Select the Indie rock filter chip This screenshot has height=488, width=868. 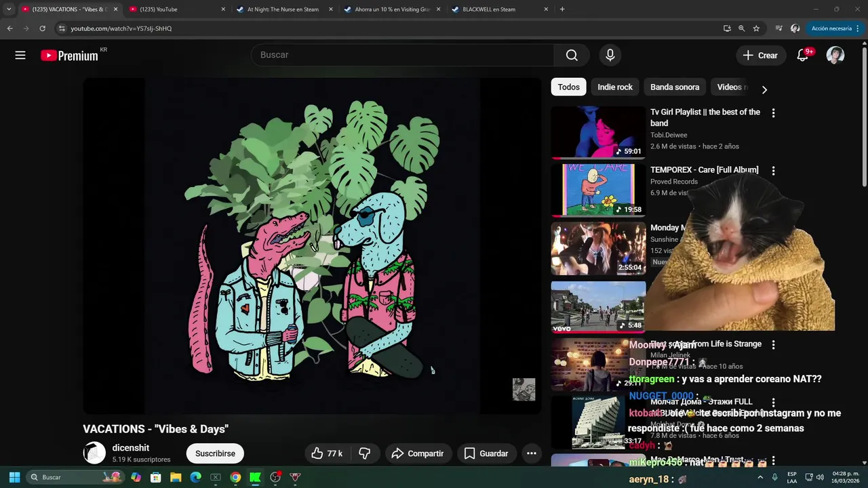615,87
